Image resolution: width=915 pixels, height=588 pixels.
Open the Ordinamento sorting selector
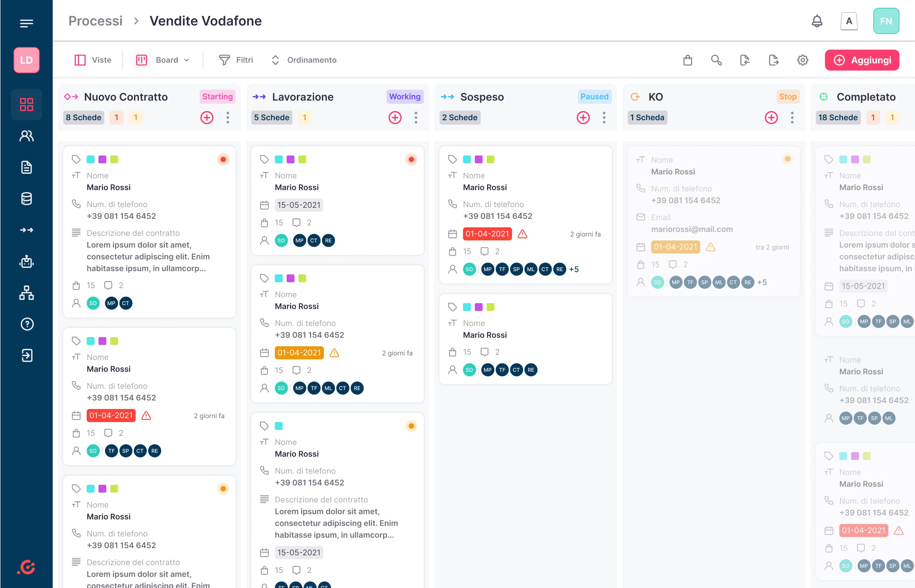(304, 60)
